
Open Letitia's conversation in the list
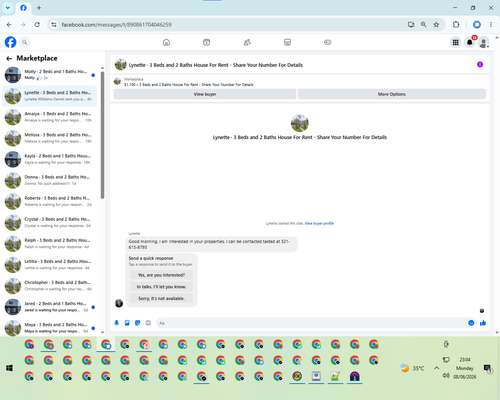[x=50, y=265]
